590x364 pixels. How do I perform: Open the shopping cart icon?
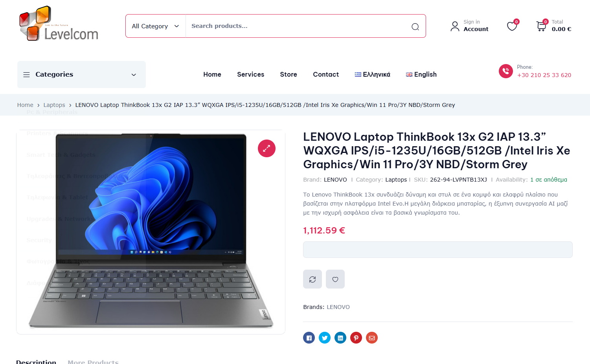coord(541,26)
